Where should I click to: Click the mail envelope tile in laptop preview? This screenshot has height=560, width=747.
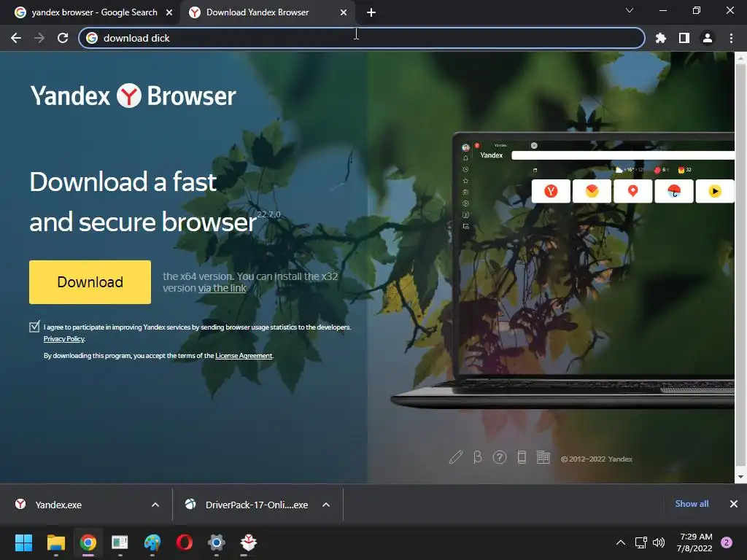(592, 192)
